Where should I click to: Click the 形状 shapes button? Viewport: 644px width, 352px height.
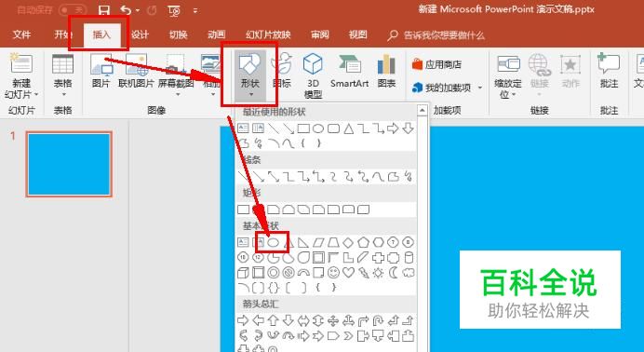point(250,75)
